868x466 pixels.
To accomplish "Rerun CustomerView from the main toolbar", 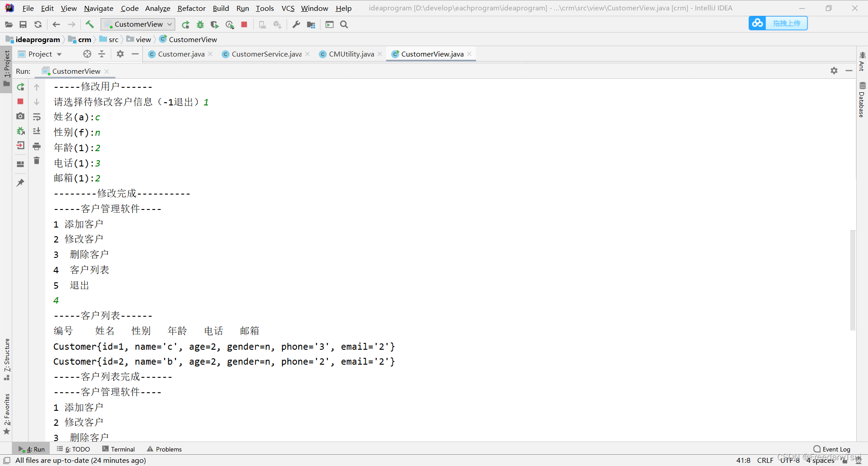I will pos(185,24).
